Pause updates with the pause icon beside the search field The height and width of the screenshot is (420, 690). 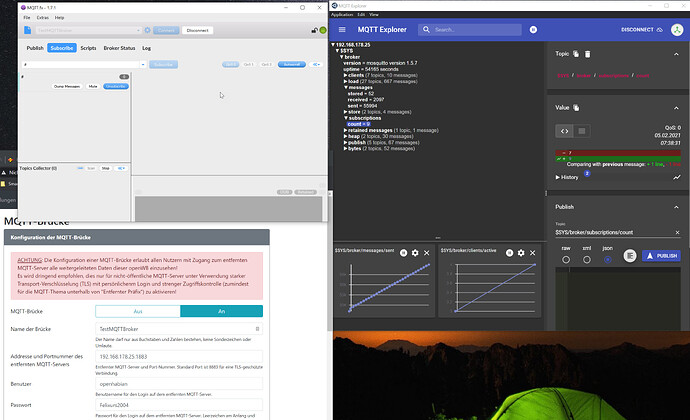pos(533,29)
